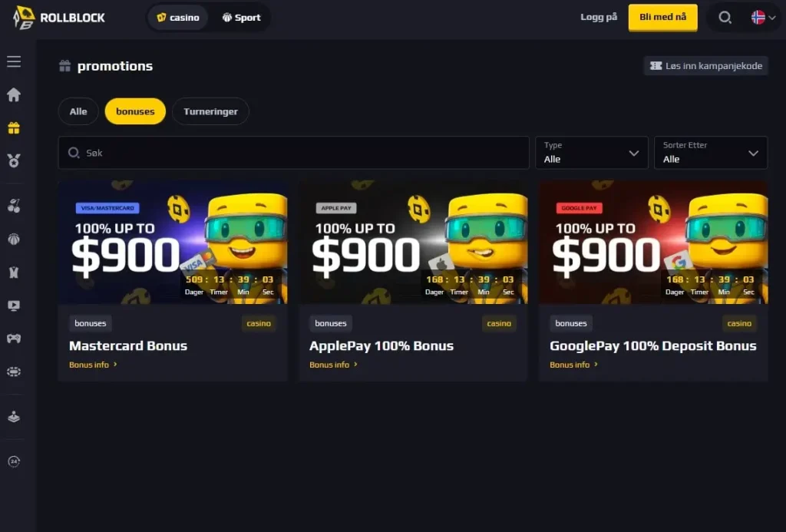
Task: Open 24-hour support sidebar icon
Action: [x=14, y=461]
